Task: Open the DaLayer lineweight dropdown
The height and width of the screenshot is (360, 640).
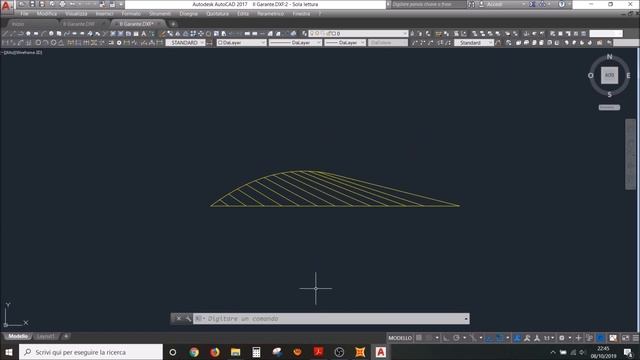Action: tap(345, 42)
